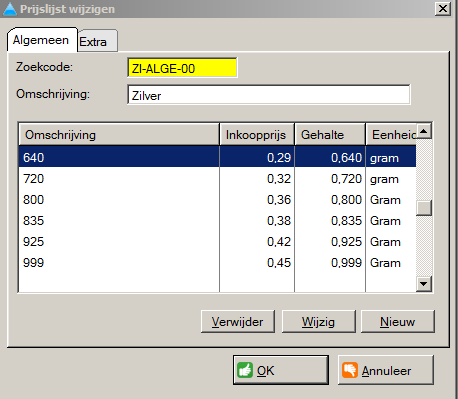The image size is (458, 399).
Task: Click the blue triangle app icon in title bar
Action: [x=10, y=9]
